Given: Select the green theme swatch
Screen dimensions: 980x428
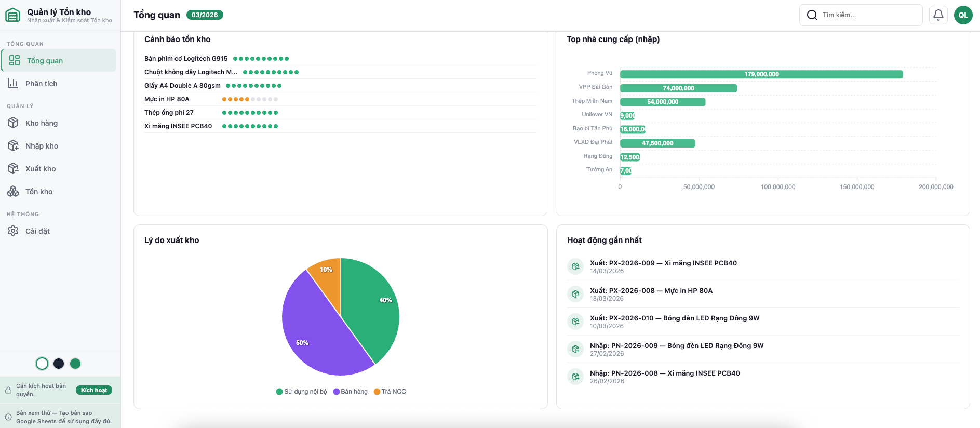Looking at the screenshot, I should (x=75, y=364).
